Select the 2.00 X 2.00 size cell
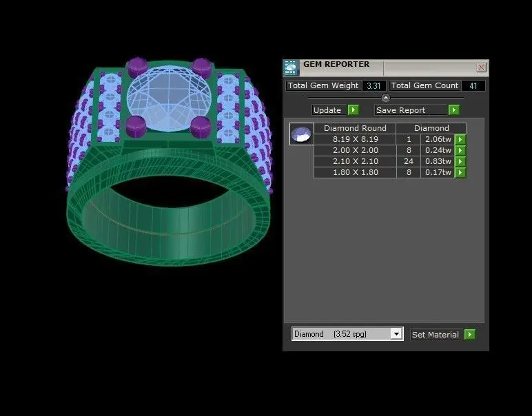This screenshot has width=532, height=416. click(x=355, y=150)
